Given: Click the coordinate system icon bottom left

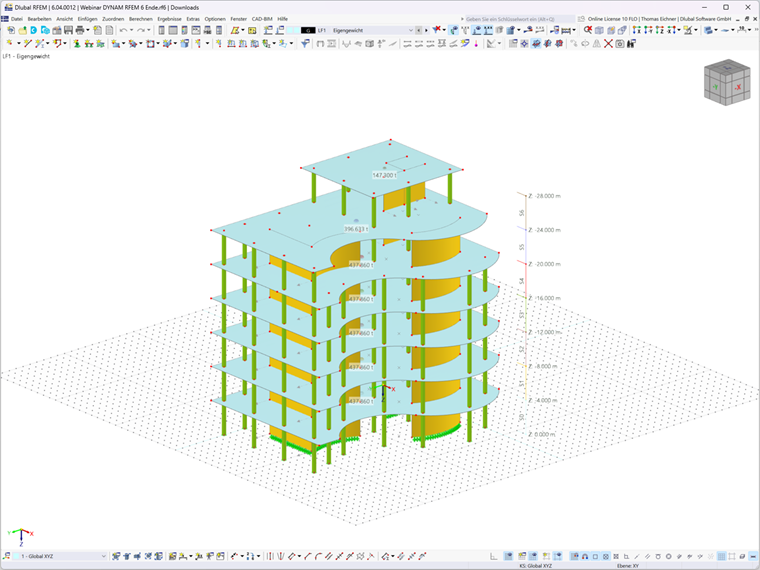Looking at the screenshot, I should coord(6,556).
